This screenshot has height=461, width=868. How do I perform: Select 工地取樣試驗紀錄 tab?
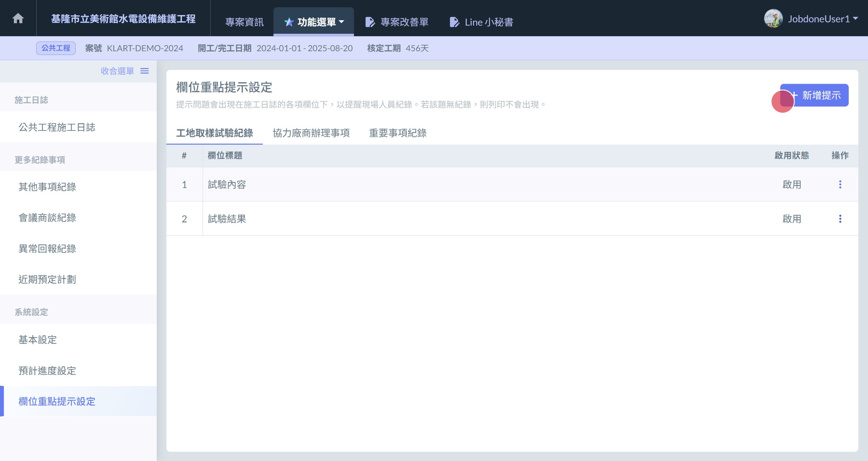click(214, 133)
